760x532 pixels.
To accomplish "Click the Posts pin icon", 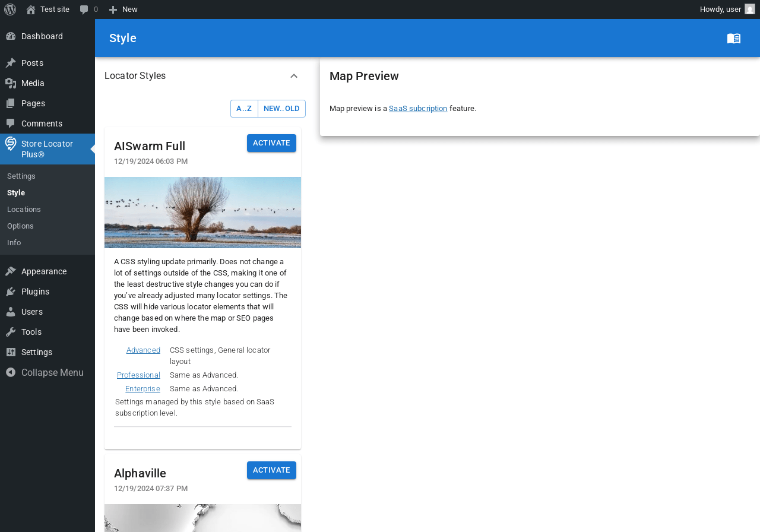I will [x=11, y=63].
